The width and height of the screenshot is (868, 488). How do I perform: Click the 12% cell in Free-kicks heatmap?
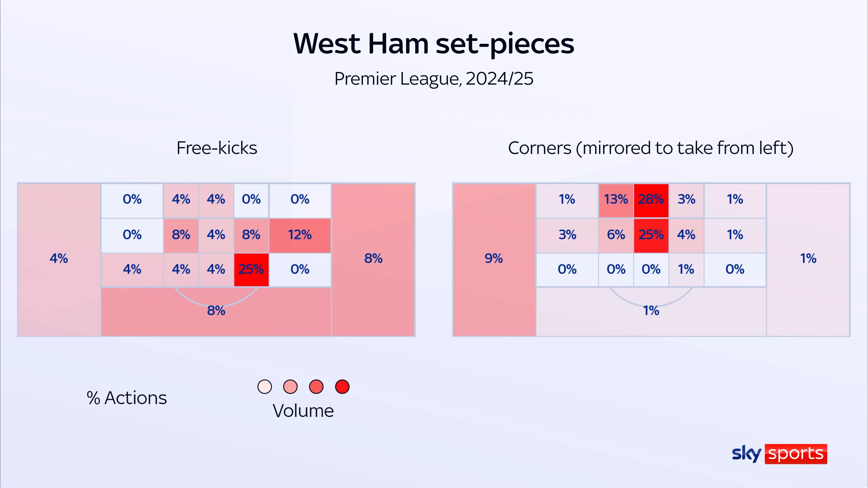[300, 235]
